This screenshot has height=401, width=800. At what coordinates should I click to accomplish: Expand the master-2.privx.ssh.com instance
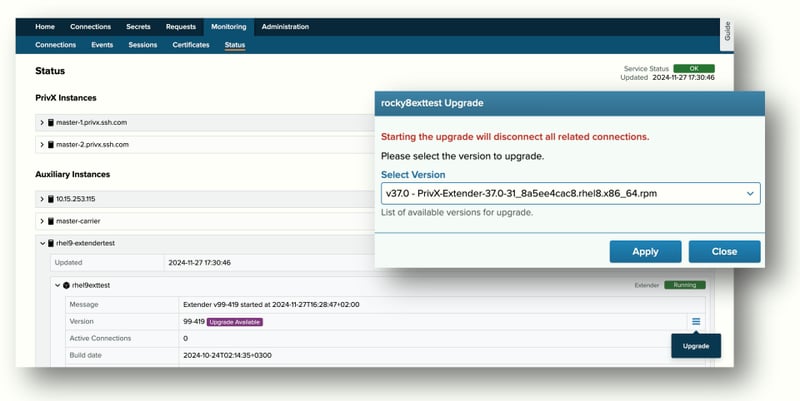click(42, 145)
